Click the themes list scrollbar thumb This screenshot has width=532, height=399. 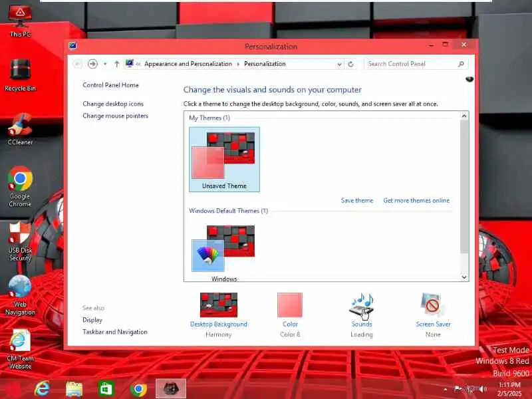coord(464,187)
